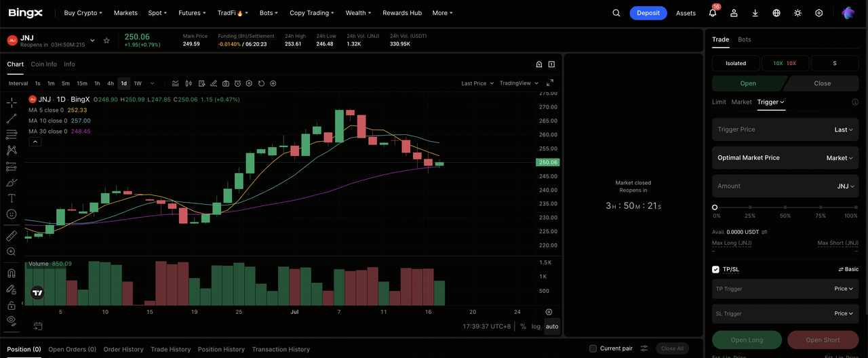The height and width of the screenshot is (358, 868).
Task: Switch to light theme sun icon
Action: click(x=797, y=13)
